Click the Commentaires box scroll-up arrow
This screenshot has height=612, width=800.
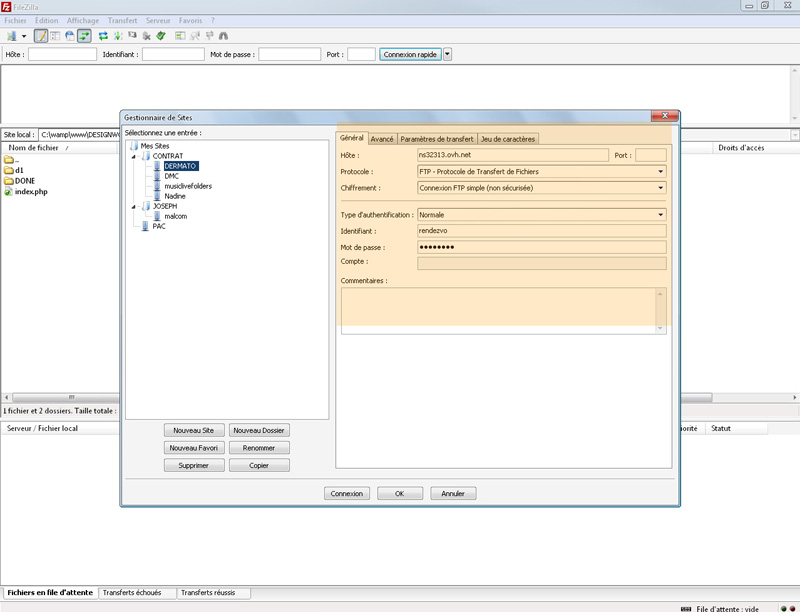(x=660, y=294)
